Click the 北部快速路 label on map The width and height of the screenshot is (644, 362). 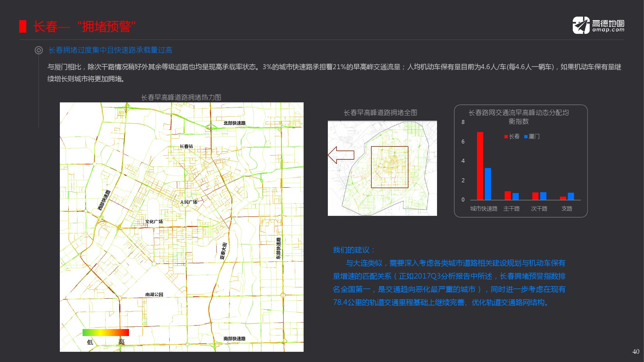(234, 123)
